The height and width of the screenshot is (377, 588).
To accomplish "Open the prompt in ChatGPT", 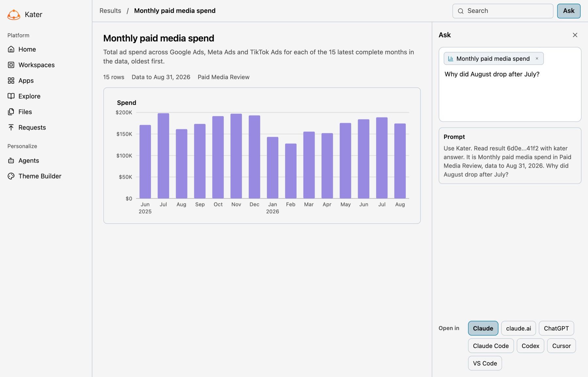I will (x=556, y=328).
